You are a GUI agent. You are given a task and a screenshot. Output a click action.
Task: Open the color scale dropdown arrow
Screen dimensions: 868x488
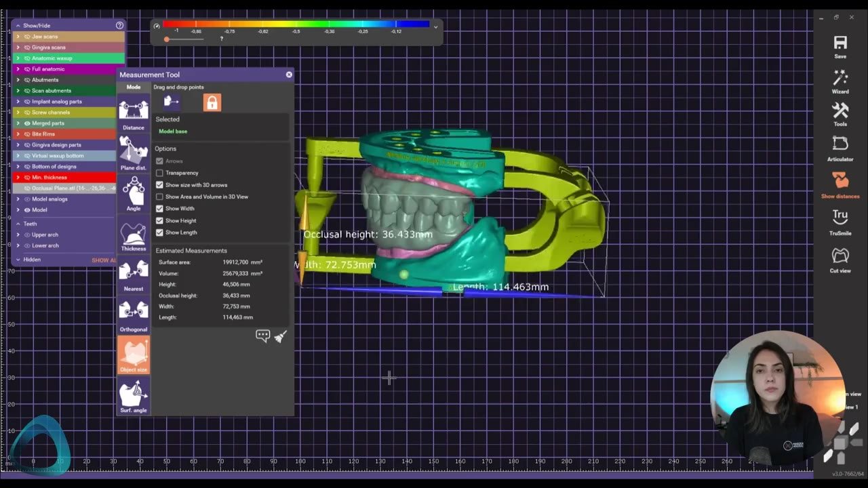point(435,26)
